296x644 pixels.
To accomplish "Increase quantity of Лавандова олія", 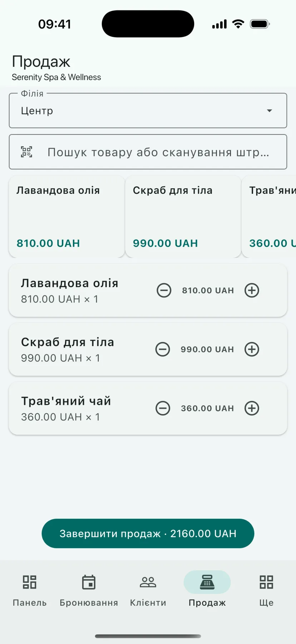I will (x=252, y=290).
